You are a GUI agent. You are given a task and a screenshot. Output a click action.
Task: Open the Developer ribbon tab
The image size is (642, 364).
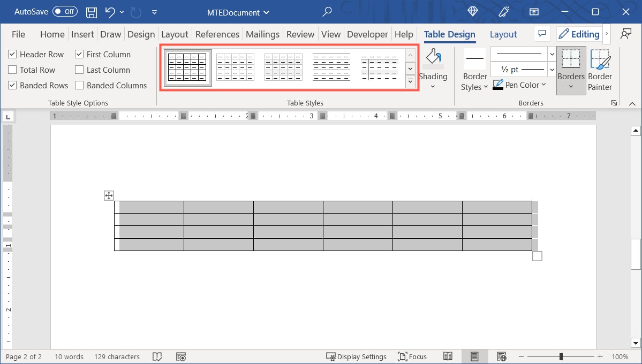pyautogui.click(x=367, y=34)
